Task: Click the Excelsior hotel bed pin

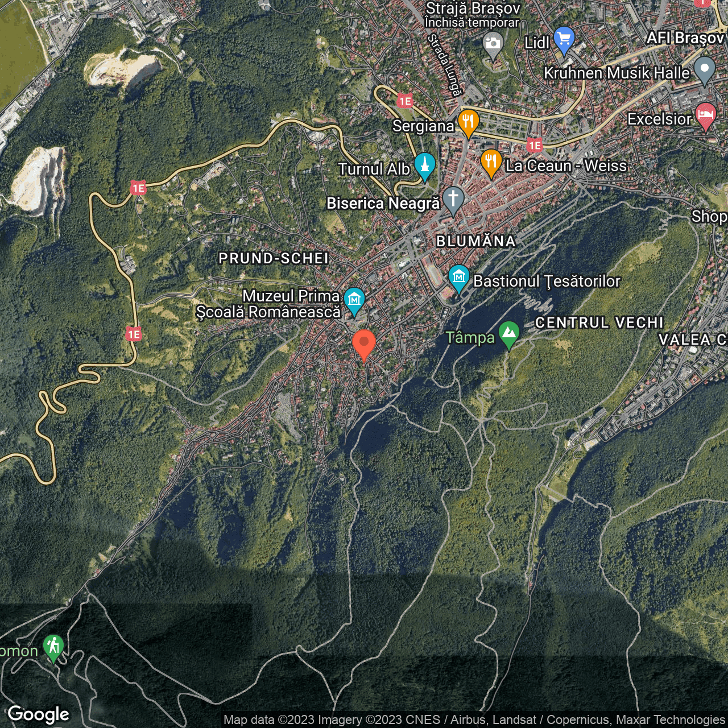Action: click(x=705, y=115)
